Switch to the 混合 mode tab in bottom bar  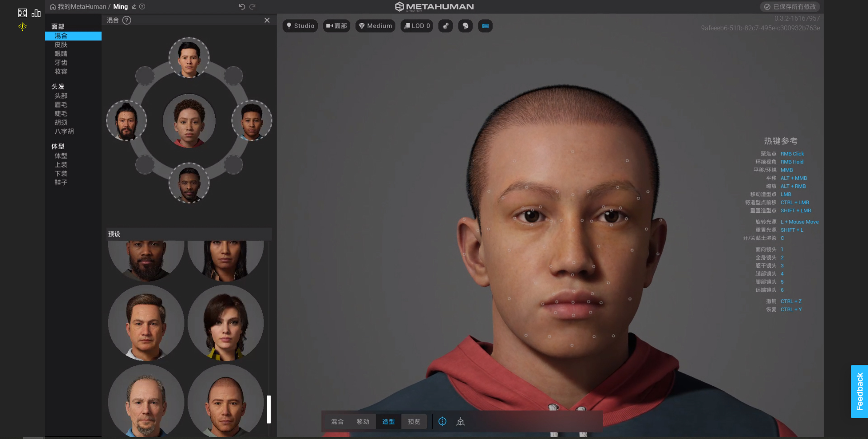pos(337,421)
